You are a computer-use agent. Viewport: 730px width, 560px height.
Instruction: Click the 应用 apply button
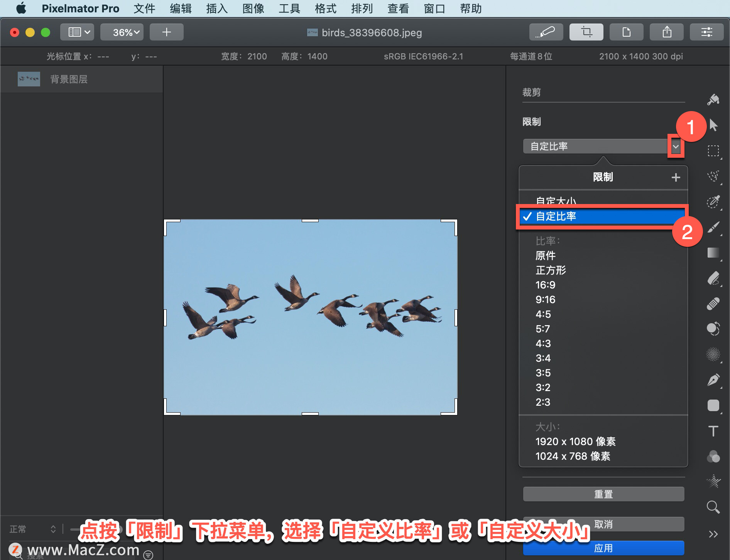(603, 548)
